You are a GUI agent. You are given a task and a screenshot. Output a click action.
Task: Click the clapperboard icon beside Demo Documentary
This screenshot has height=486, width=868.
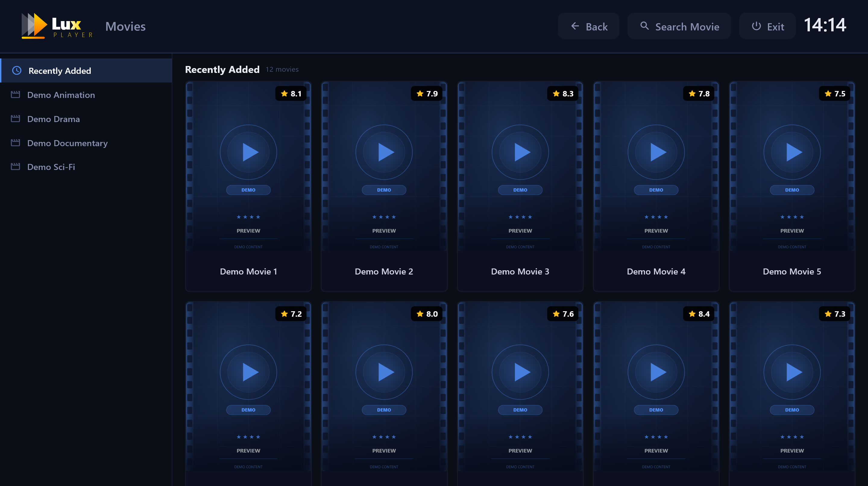click(x=15, y=143)
